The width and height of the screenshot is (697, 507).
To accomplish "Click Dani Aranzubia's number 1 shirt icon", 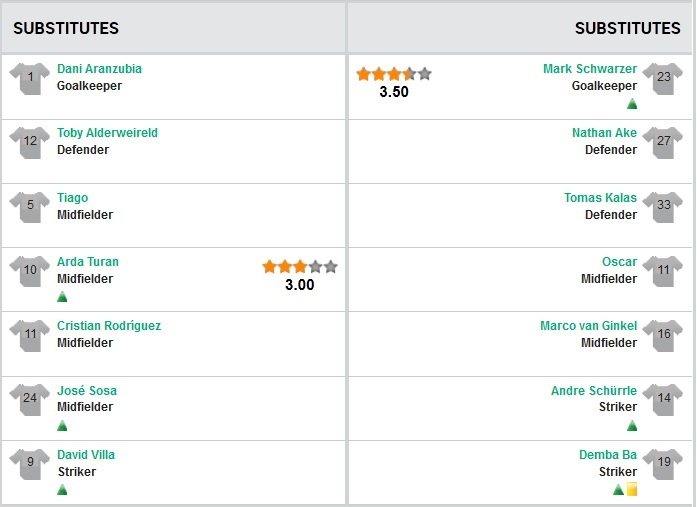I will click(30, 78).
